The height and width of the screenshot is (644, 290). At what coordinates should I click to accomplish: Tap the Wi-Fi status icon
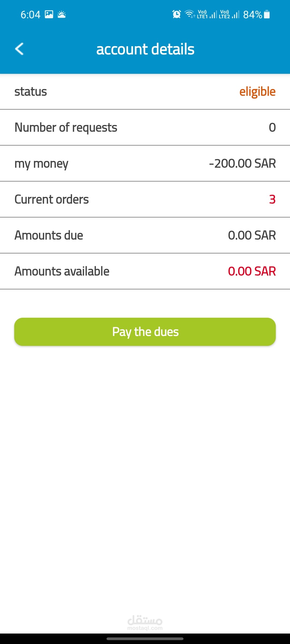click(x=190, y=14)
